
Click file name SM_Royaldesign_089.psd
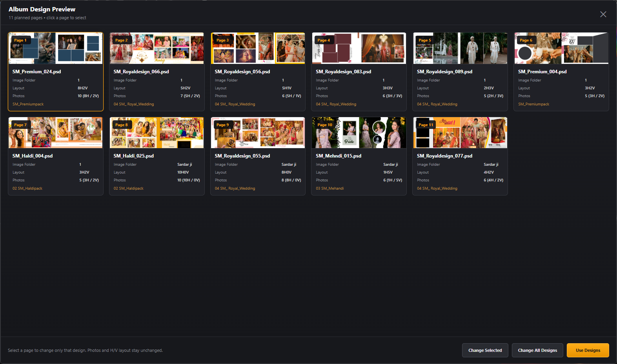tap(445, 72)
